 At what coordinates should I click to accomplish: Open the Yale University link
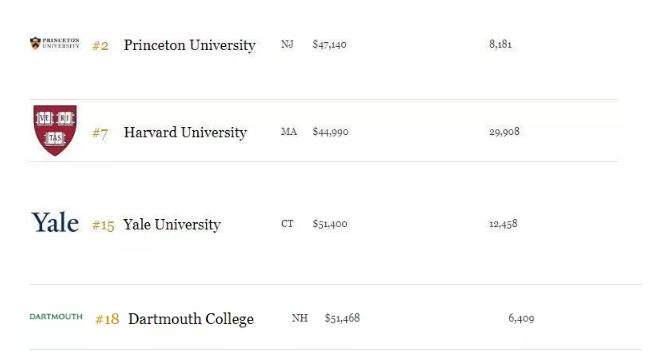tap(172, 224)
